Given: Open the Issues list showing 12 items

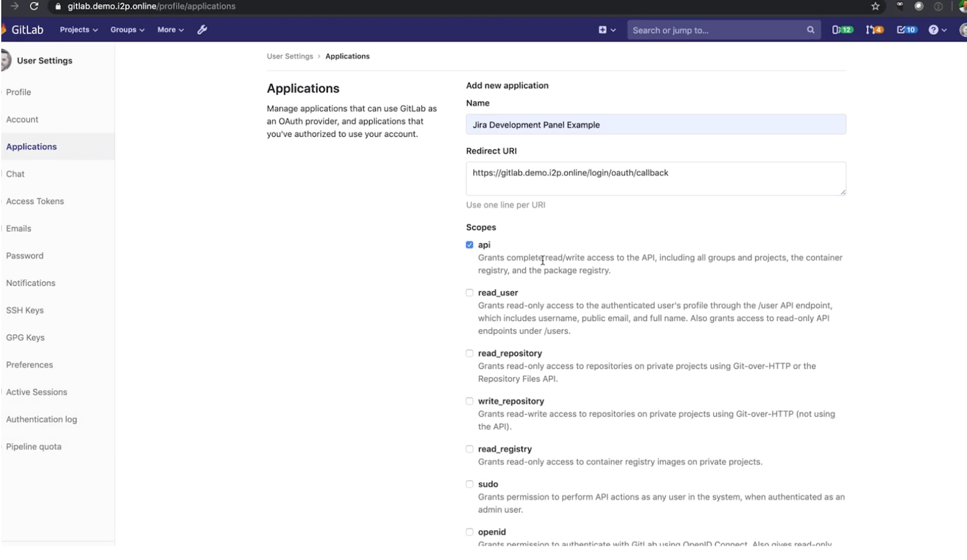Looking at the screenshot, I should [x=841, y=29].
